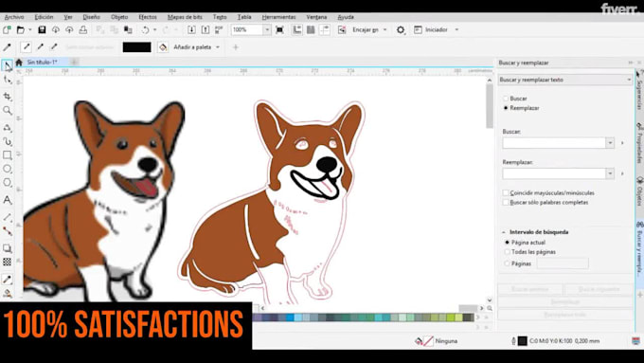Select the Pick (arrow) tool
This screenshot has height=363, width=644.
pos(7,65)
